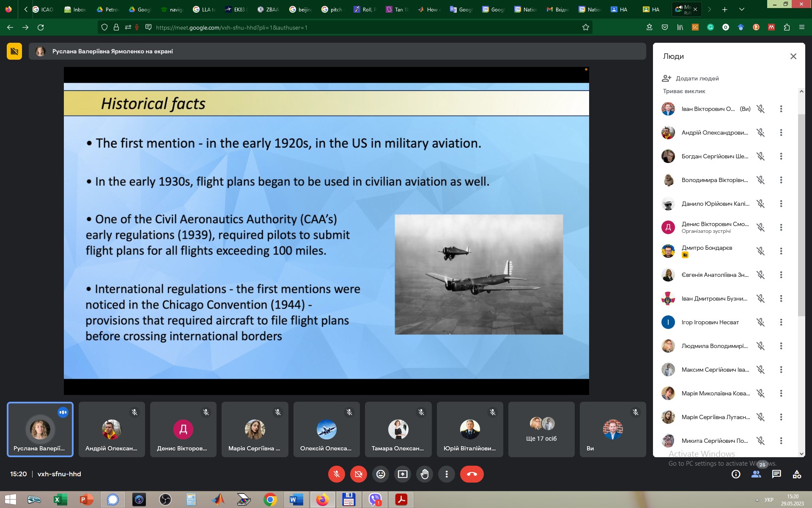Click muted mic icon for Іван Дмитрович Бузни
This screenshot has width=812, height=508.
pos(760,298)
